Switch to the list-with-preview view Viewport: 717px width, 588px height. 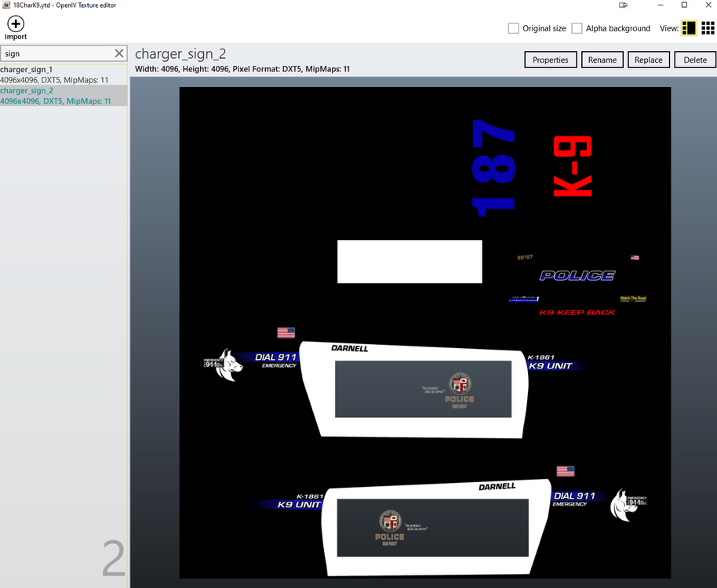[x=689, y=28]
